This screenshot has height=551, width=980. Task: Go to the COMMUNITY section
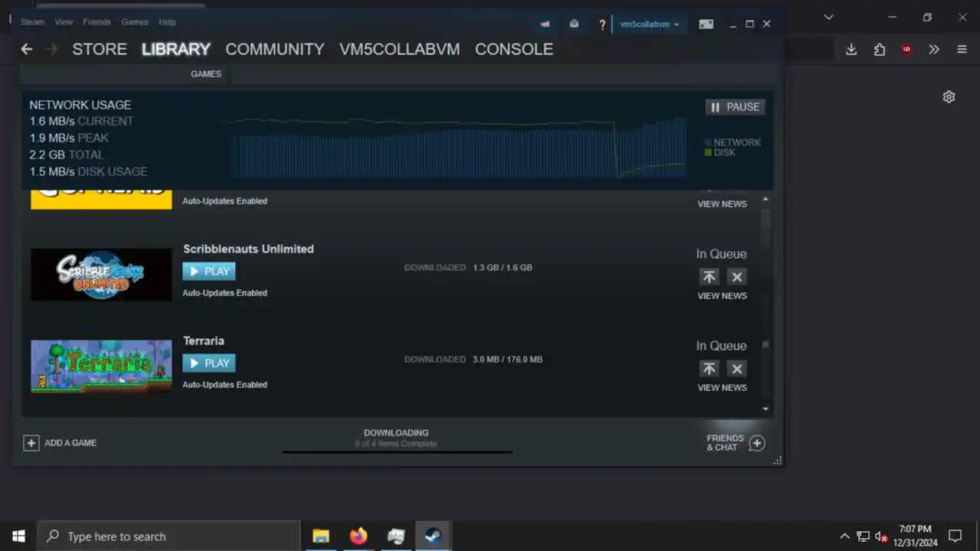pos(275,49)
